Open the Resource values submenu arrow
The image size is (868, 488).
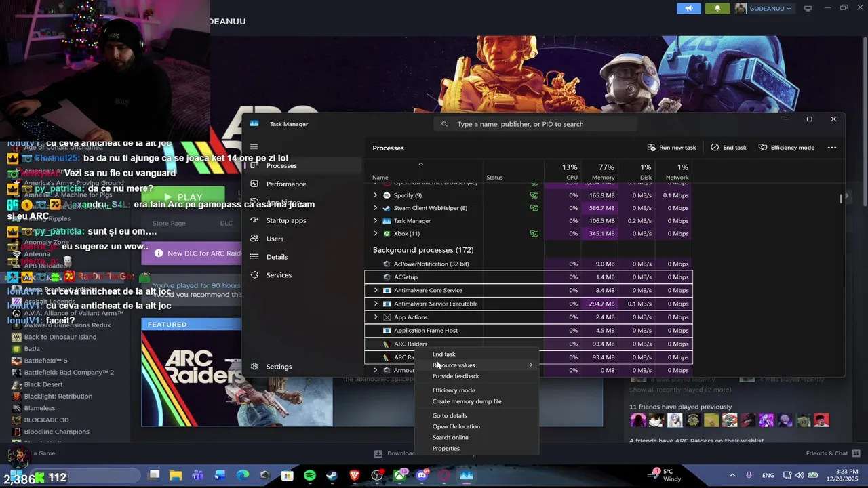coord(531,365)
